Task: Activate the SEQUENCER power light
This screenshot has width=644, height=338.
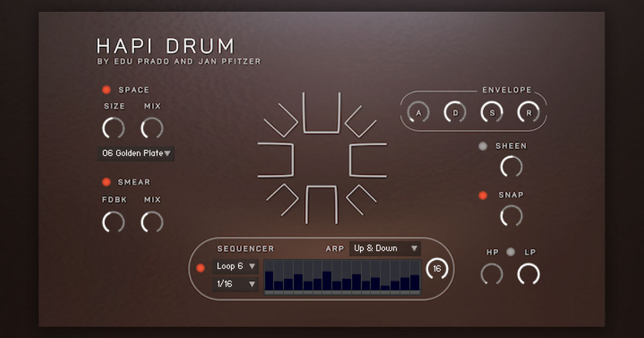Action: pyautogui.click(x=201, y=267)
